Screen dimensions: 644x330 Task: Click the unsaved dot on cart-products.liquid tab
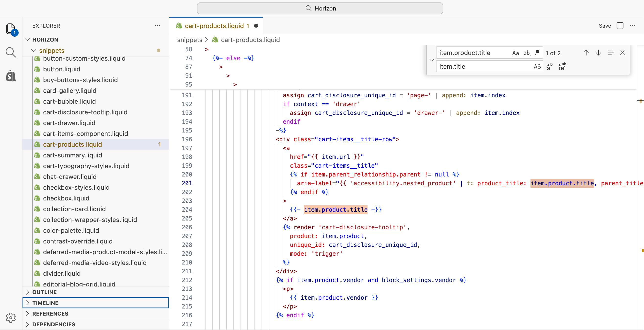point(256,26)
